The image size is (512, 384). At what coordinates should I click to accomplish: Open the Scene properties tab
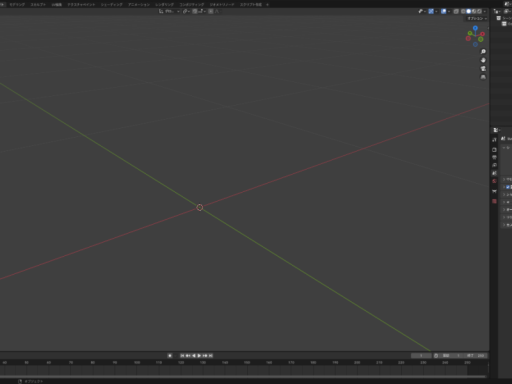click(494, 173)
